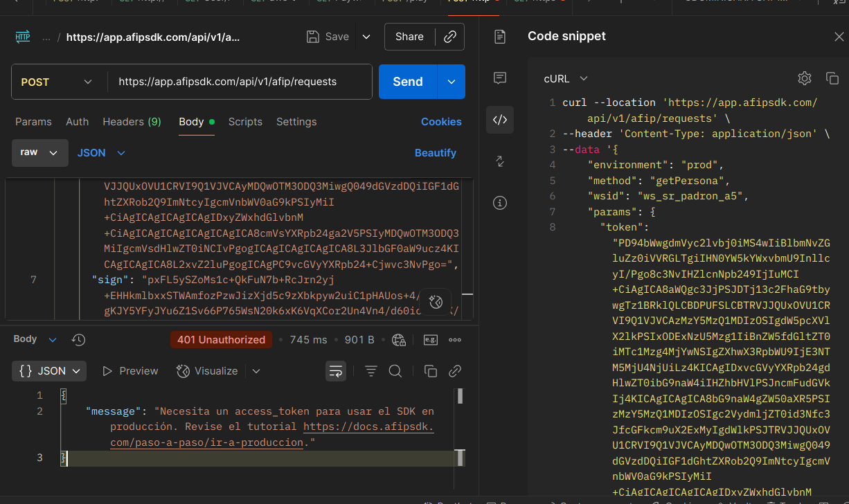Copy the response body content
This screenshot has height=504, width=849.
click(x=430, y=371)
